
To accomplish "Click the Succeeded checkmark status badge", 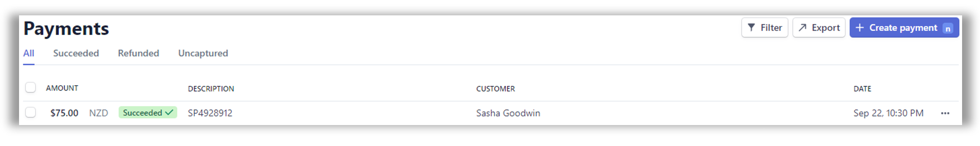I will (147, 112).
